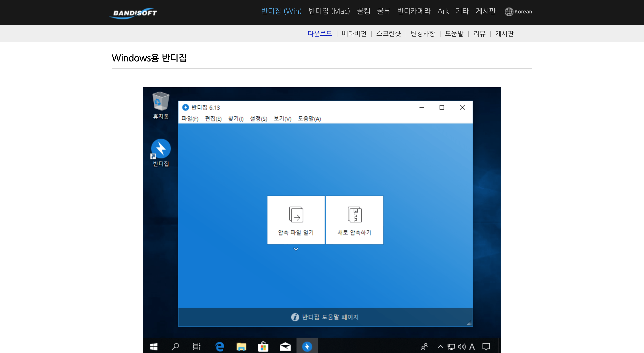This screenshot has height=353, width=644.
Task: Open the 설정(S) menu
Action: [258, 119]
